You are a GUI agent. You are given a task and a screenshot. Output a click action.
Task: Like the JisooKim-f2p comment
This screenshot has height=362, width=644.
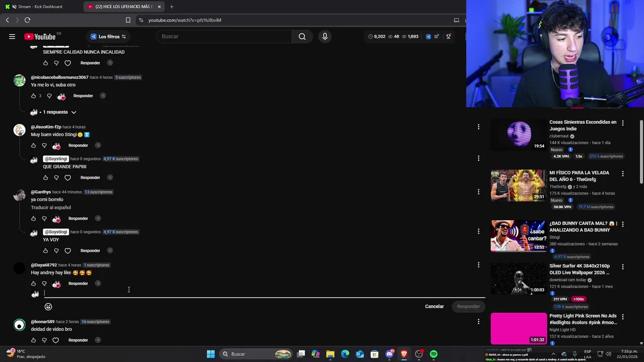(34, 145)
